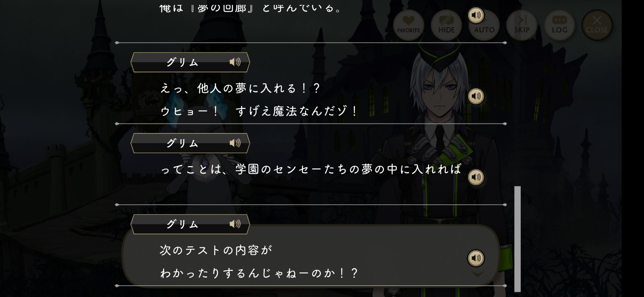Play voice icon above the AUTO button
The image size is (644, 297).
pyautogui.click(x=476, y=15)
